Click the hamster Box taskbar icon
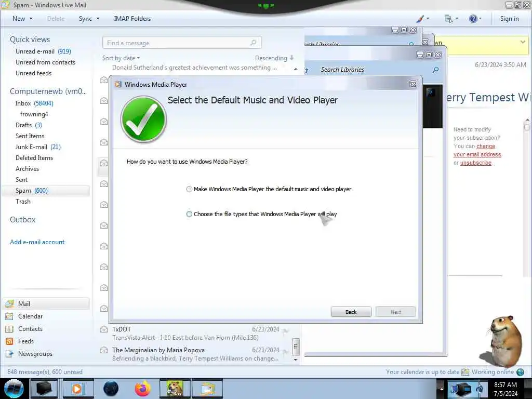The height and width of the screenshot is (399, 532). tap(175, 389)
